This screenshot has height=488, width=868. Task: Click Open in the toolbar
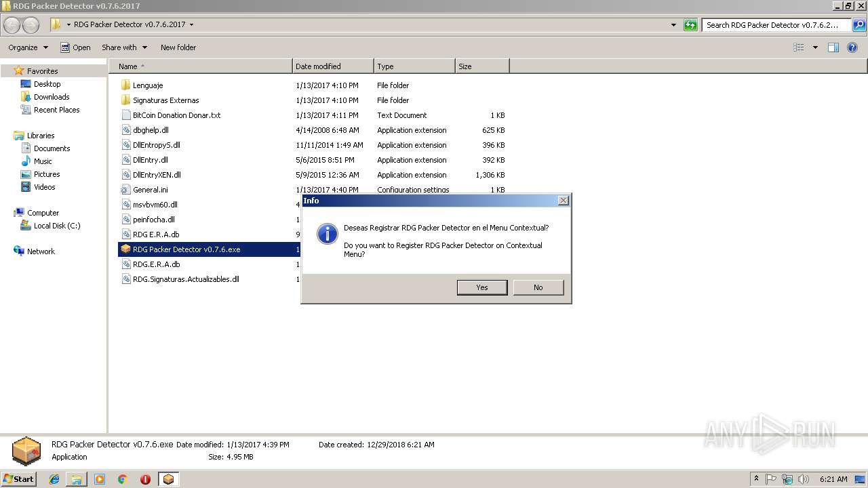75,47
